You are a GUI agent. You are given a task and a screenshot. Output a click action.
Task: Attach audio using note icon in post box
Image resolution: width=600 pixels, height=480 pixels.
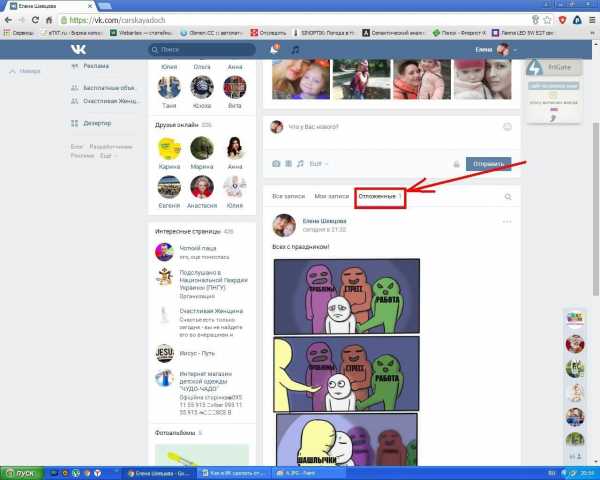pos(300,164)
